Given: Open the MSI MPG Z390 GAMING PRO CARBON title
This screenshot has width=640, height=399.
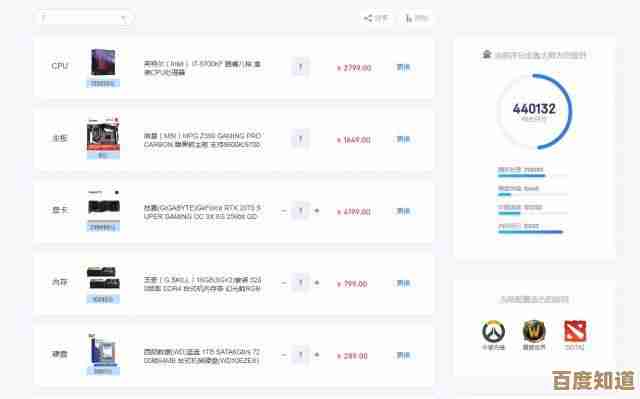Looking at the screenshot, I should pos(202,140).
